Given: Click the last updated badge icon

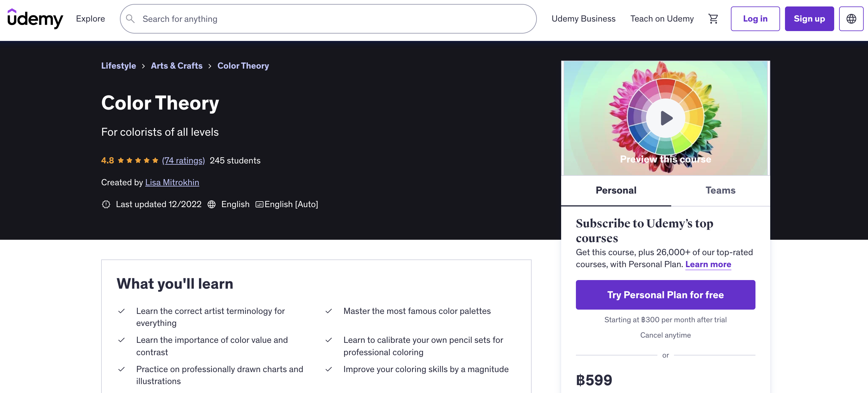Looking at the screenshot, I should click(x=106, y=204).
